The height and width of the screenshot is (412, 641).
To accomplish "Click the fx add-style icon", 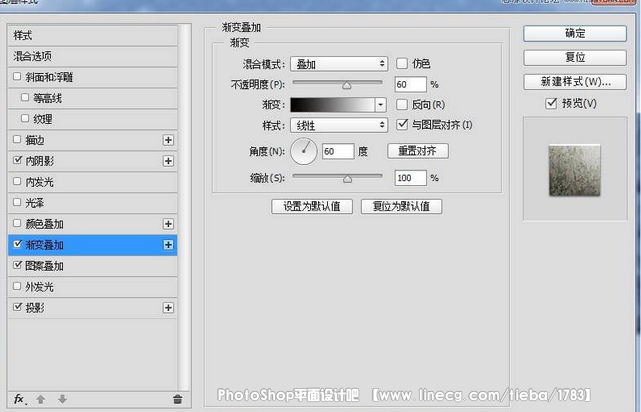I will pyautogui.click(x=19, y=399).
